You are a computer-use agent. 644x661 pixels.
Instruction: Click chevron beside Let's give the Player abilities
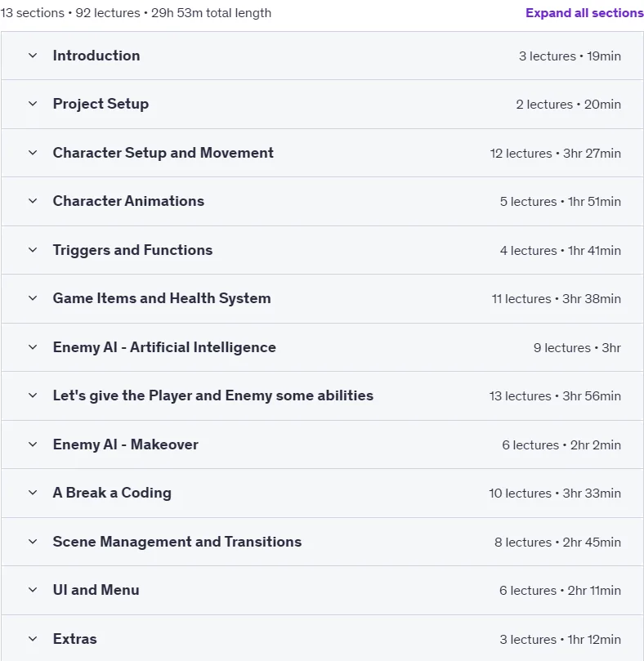click(x=33, y=395)
